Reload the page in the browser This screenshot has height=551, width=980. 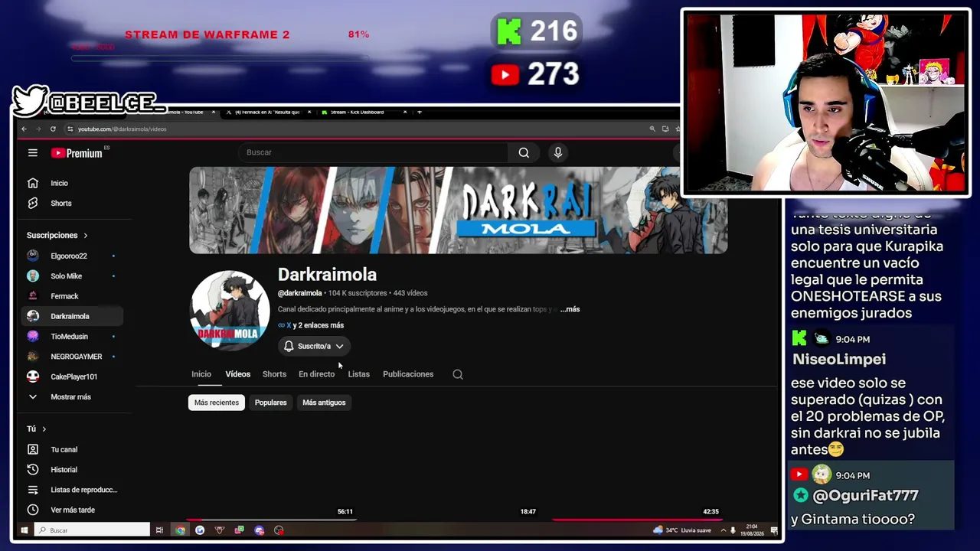coord(53,129)
